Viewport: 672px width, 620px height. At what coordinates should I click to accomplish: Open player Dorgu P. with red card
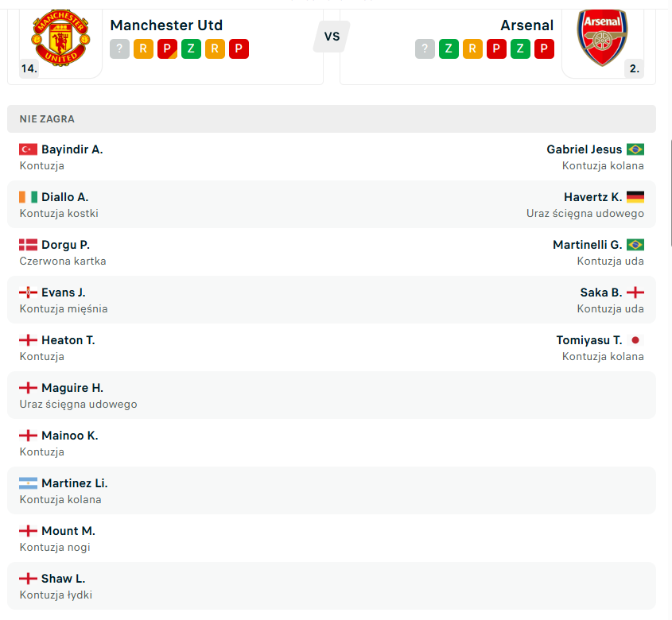(x=65, y=245)
